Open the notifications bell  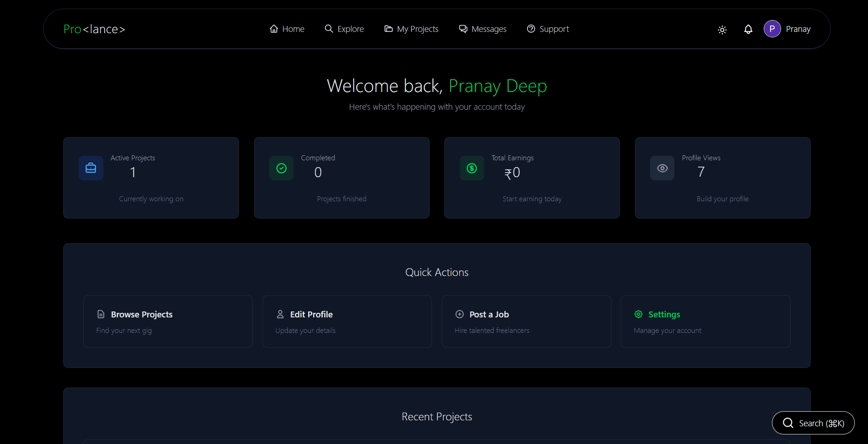tap(748, 29)
